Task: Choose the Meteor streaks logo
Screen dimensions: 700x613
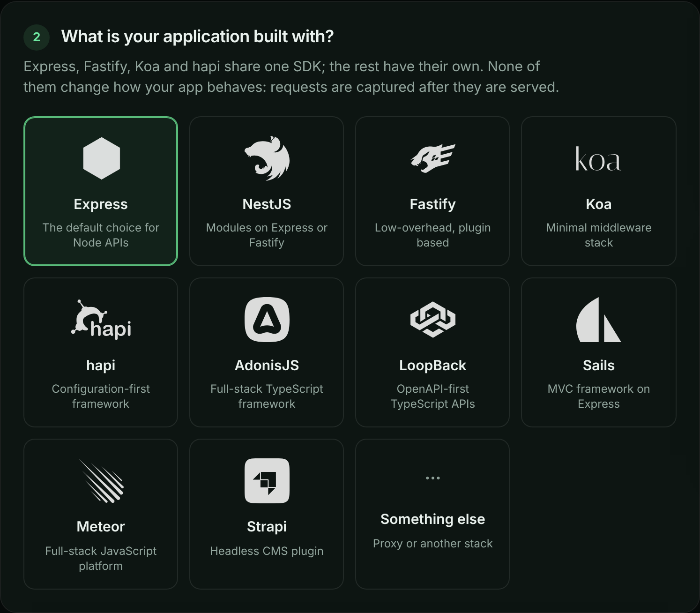Action: click(x=101, y=481)
